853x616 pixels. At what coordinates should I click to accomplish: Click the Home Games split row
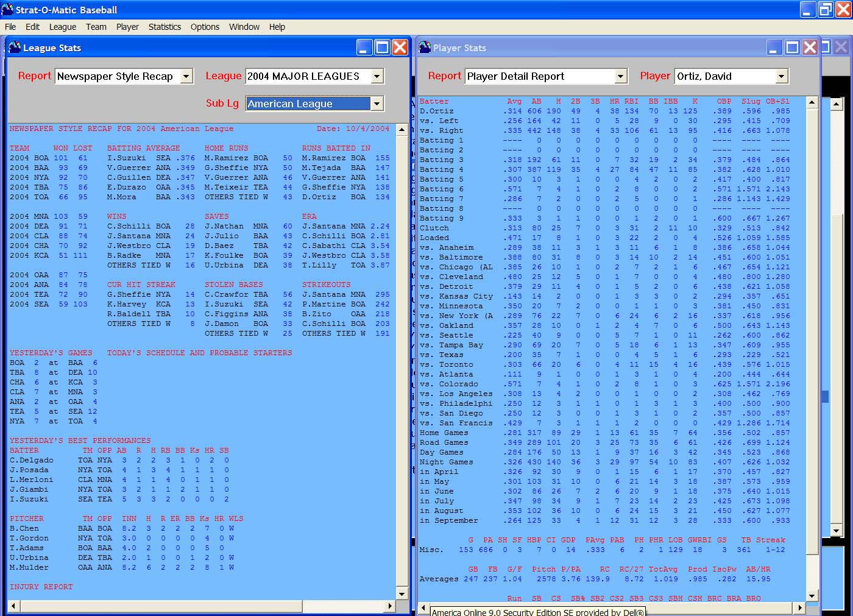(x=605, y=433)
